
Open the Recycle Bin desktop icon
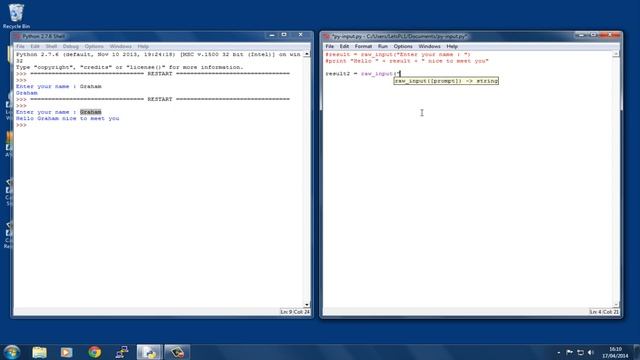16,16
